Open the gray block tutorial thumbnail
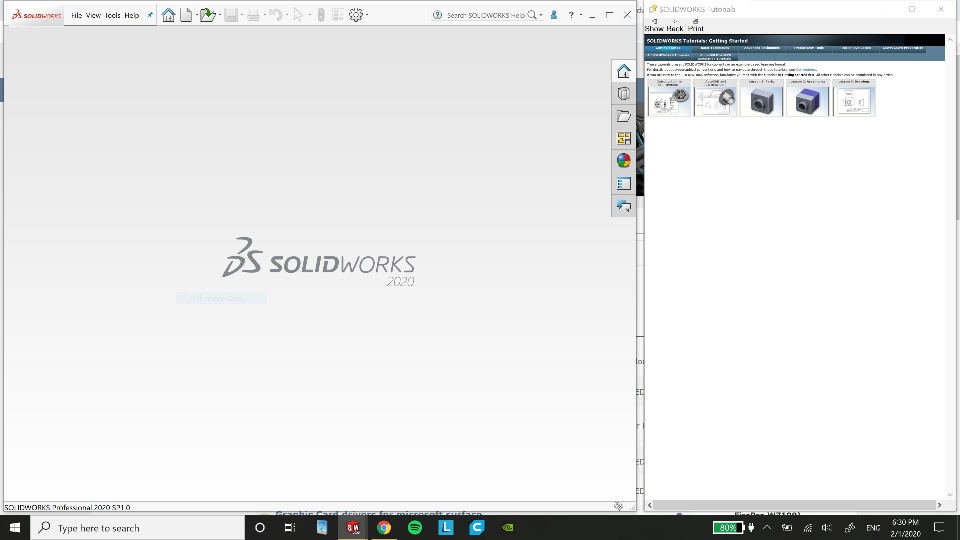The width and height of the screenshot is (960, 540). [x=762, y=98]
